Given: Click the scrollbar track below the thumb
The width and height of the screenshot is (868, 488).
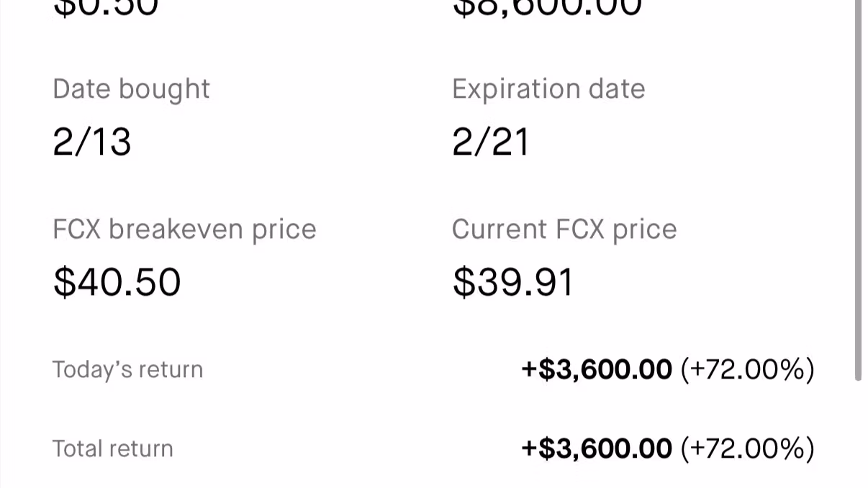Looking at the screenshot, I should (858, 432).
